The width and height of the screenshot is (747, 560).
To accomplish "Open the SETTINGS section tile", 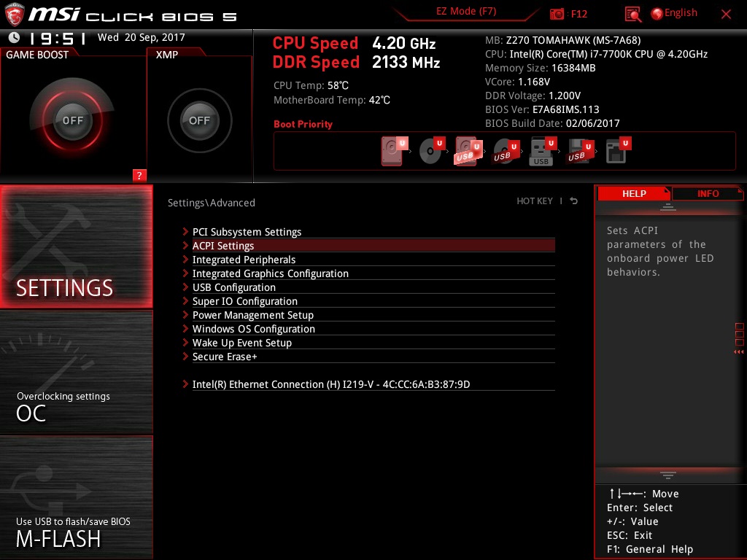I will pos(76,246).
